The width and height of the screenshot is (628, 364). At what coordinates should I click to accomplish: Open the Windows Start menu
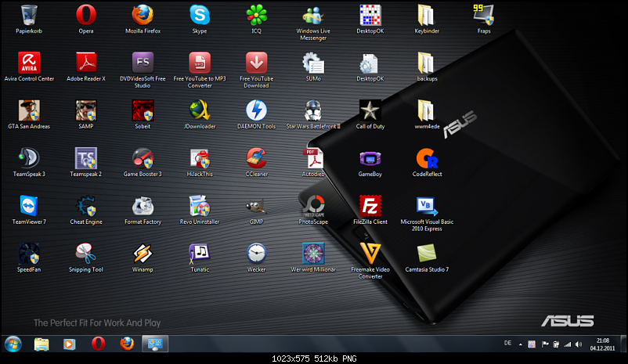point(13,344)
